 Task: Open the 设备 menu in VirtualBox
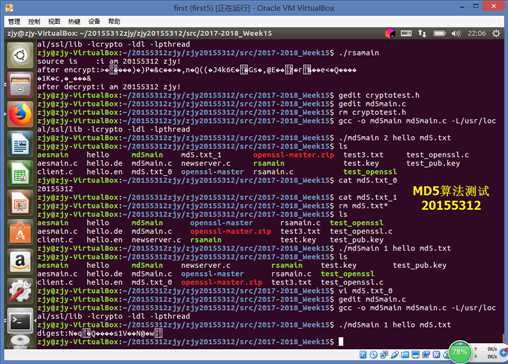coord(94,22)
